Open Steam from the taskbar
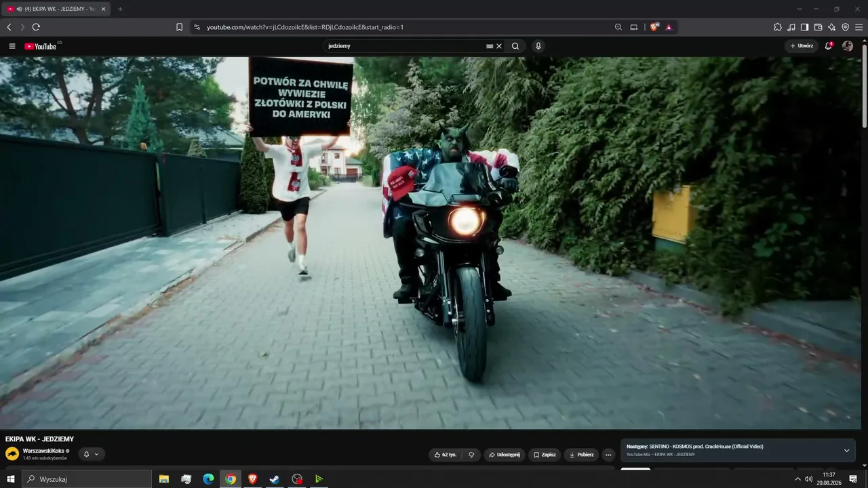This screenshot has width=868, height=488. [275, 479]
